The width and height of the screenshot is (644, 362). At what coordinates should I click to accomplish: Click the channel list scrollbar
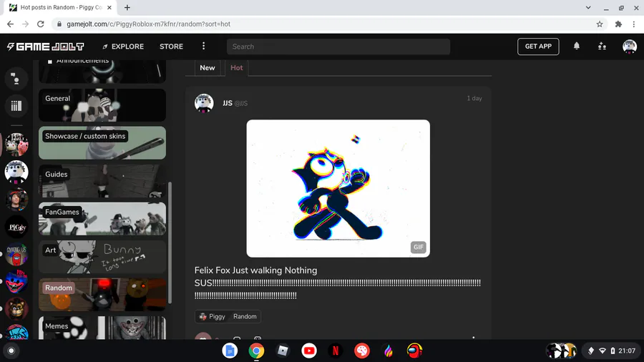click(170, 243)
